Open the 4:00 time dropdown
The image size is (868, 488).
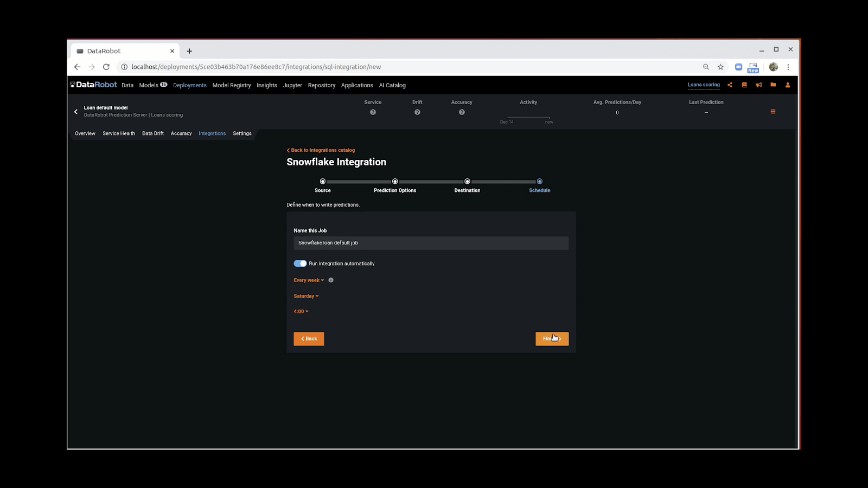[x=301, y=311]
